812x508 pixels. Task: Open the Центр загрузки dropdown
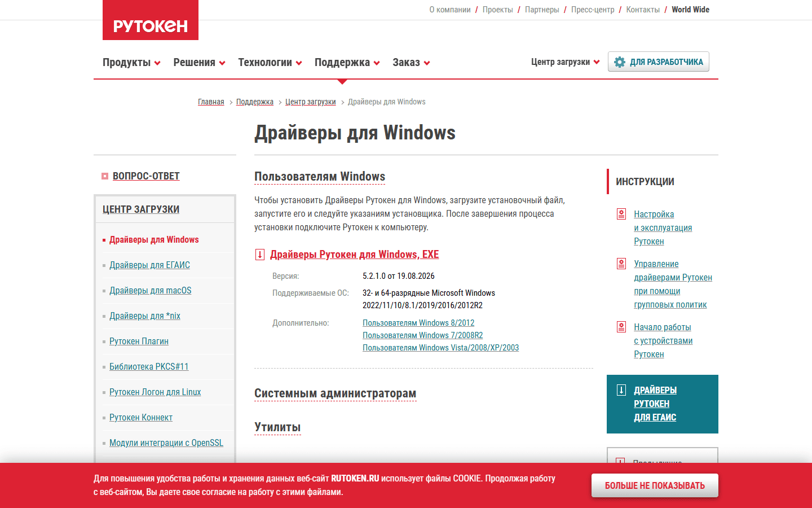566,62
